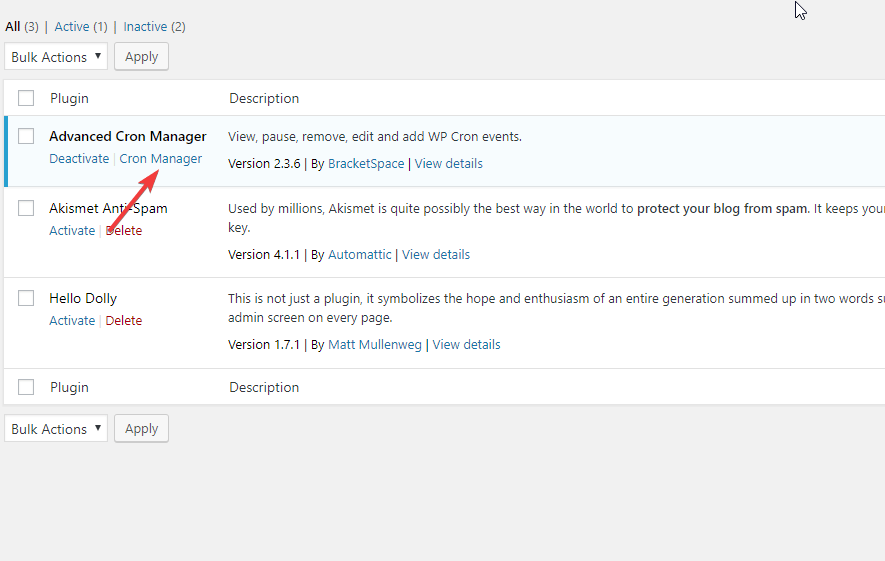885x561 pixels.
Task: Toggle select-all checkbox in table footer
Action: coord(26,387)
